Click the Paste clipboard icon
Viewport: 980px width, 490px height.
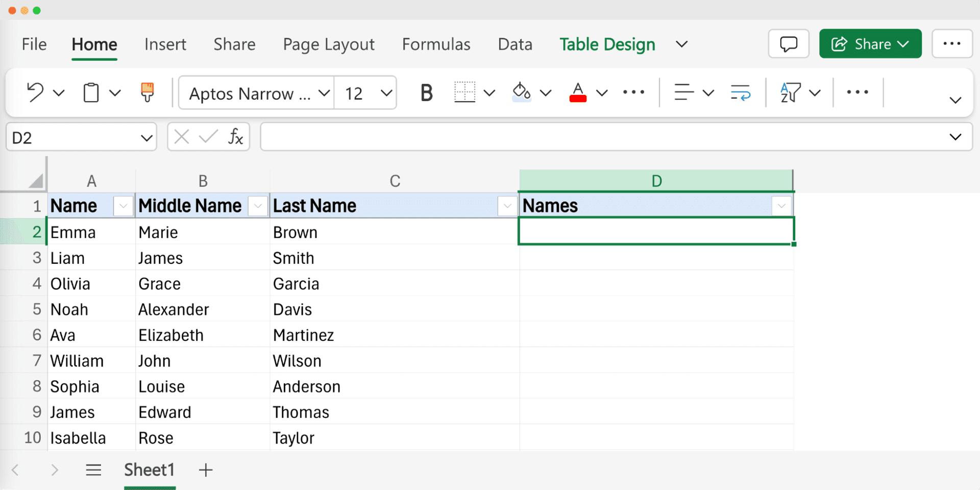[91, 93]
